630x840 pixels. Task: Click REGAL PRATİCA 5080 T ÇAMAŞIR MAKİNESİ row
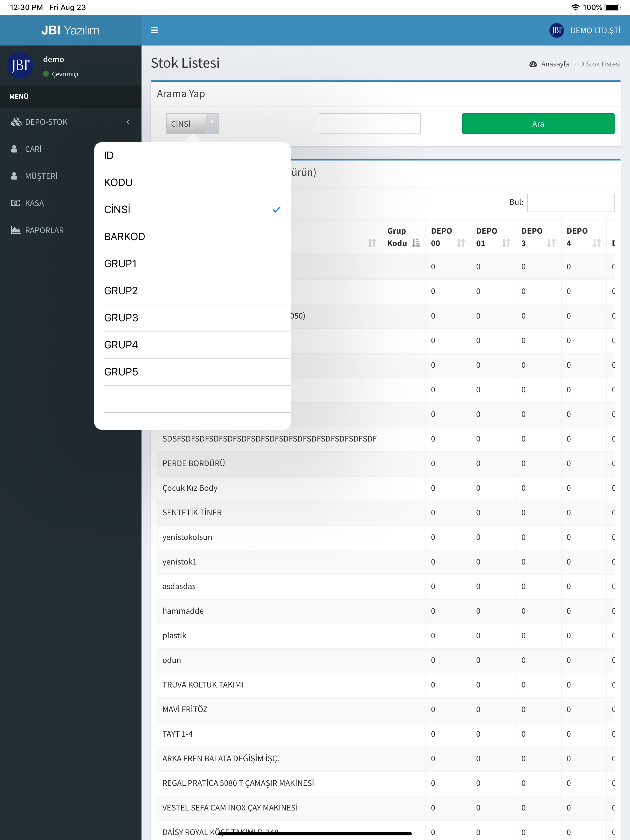(386, 783)
